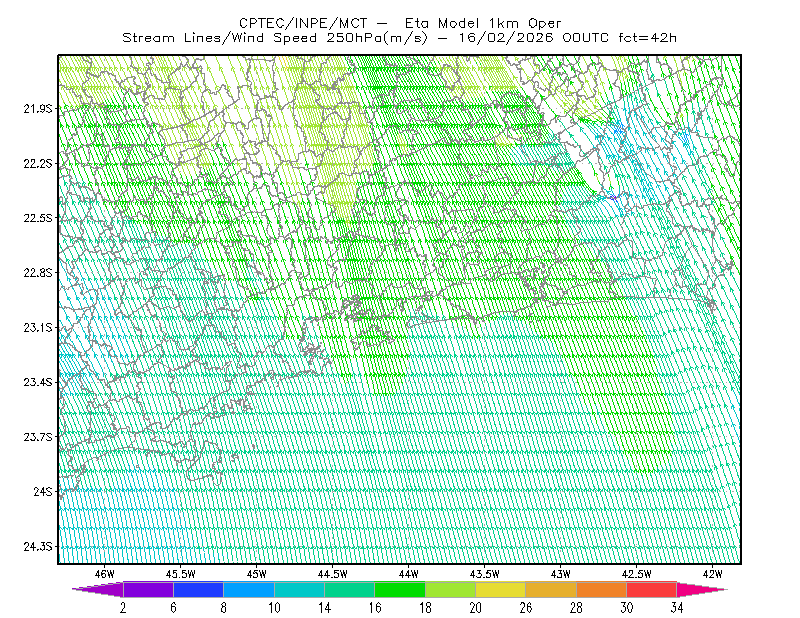Click the title text 'CPTEC/INPE/MCT — Eta Model 1km Oper'
The height and width of the screenshot is (618, 800).
400,23
